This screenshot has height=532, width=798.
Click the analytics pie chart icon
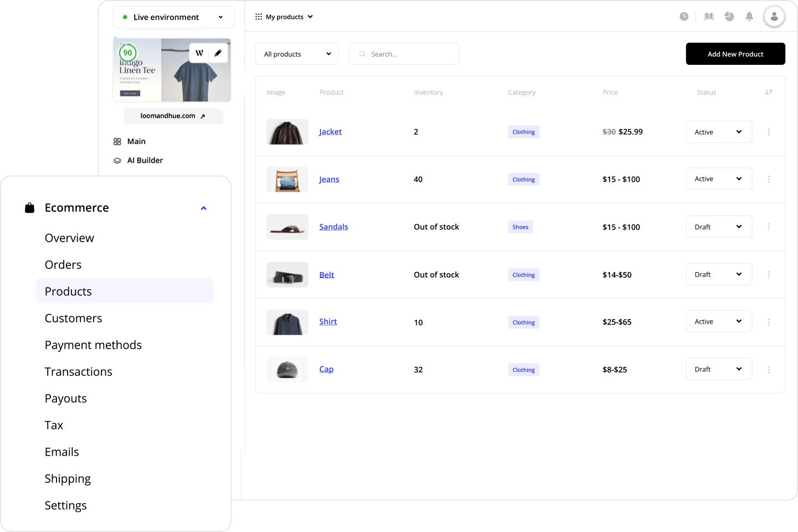[x=729, y=16]
